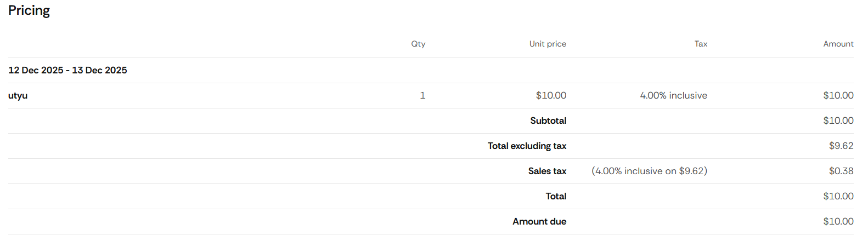868x241 pixels.
Task: Click the Amount due label
Action: [539, 221]
